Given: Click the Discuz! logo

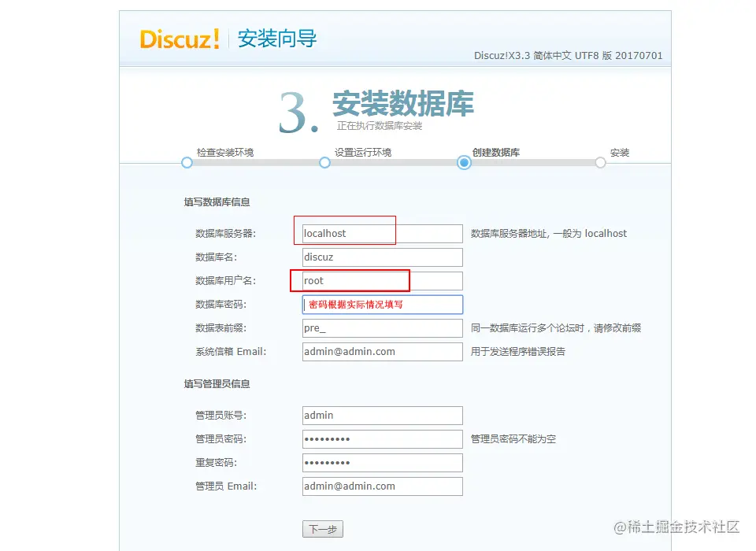Looking at the screenshot, I should [180, 39].
